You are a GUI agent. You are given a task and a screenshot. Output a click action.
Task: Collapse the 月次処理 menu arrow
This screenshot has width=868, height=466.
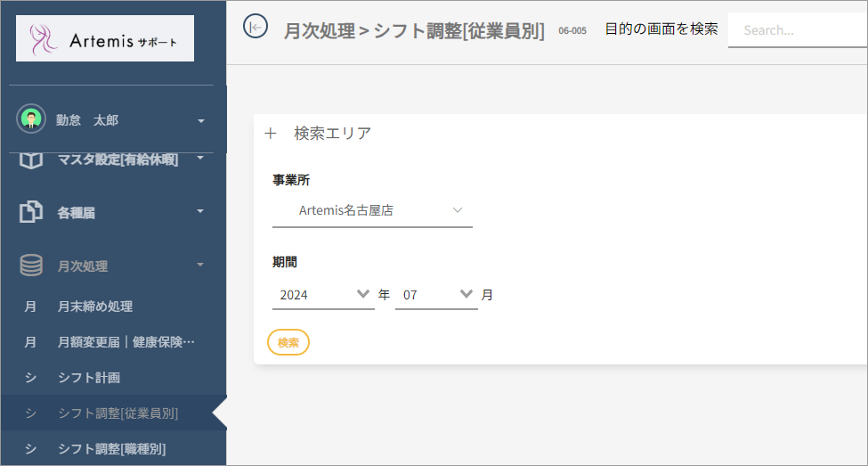pos(200,266)
